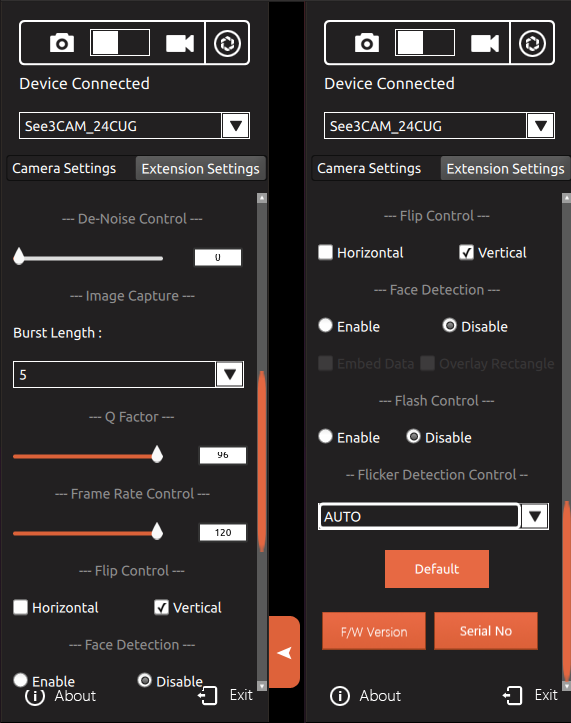Click the still camera icon in right panel

pos(367,43)
